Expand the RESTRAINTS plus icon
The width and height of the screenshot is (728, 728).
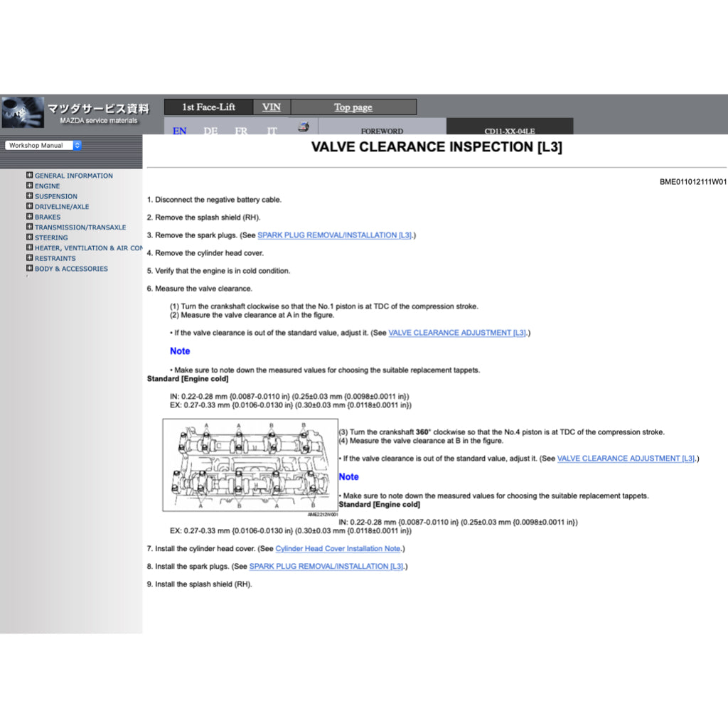(30, 258)
